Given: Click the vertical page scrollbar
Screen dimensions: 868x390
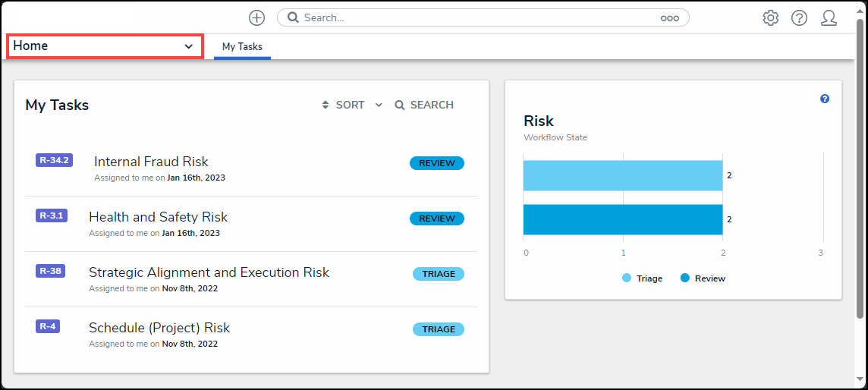Looking at the screenshot, I should tap(860, 167).
